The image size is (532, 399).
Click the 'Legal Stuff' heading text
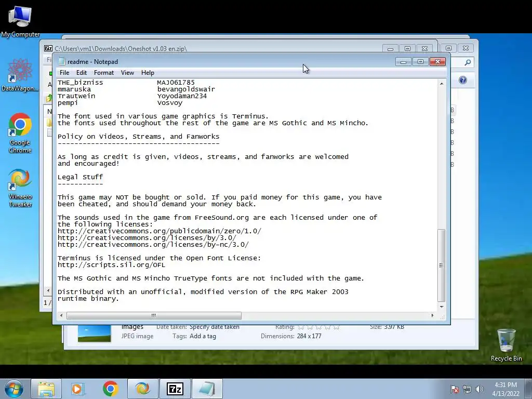(80, 177)
